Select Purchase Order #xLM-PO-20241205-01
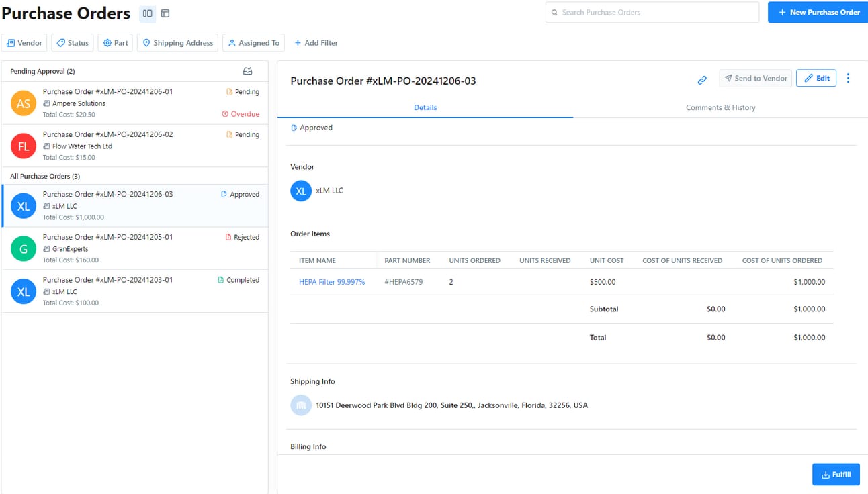Viewport: 868px width, 494px height. [134, 249]
